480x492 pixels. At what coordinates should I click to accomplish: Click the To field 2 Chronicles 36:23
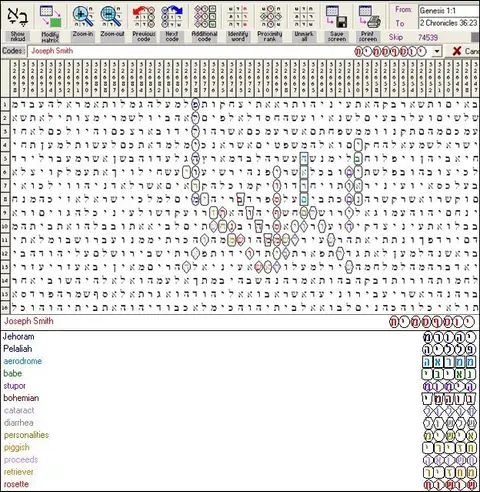click(x=449, y=23)
